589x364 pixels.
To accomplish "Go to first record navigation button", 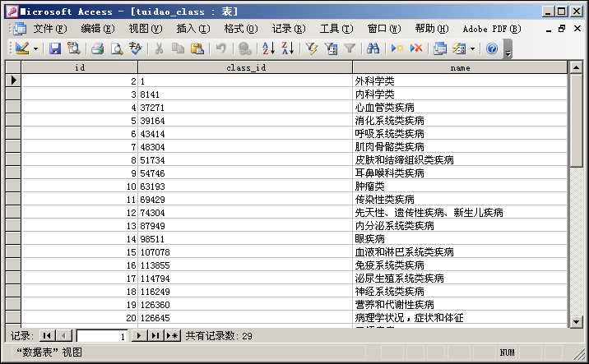I will (x=48, y=335).
